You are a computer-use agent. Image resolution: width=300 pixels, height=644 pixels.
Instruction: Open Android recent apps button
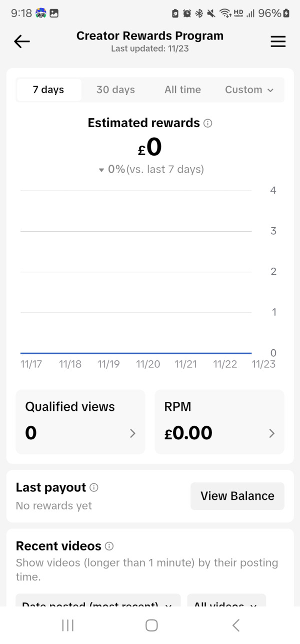pyautogui.click(x=67, y=625)
